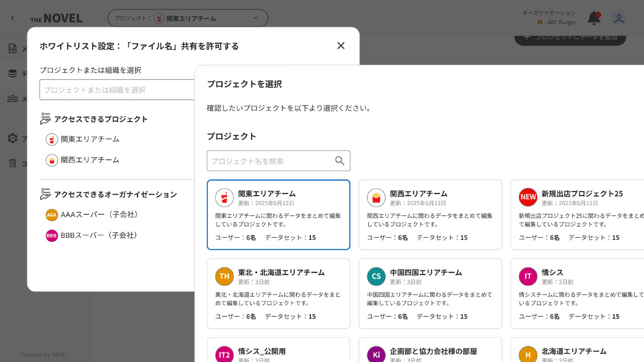Viewport: 644px width, 362px height.
Task: Click THE NOVEL logo
Action: coord(56,19)
